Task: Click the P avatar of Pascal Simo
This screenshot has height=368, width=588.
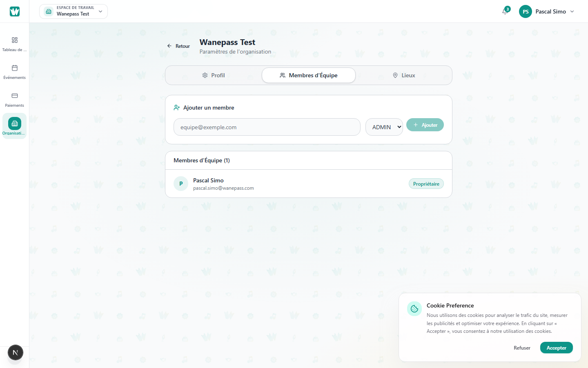Action: 181,184
